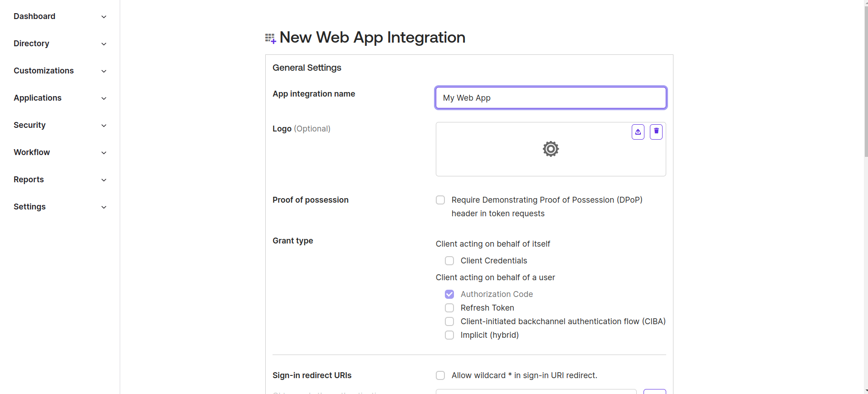Expand the Applications sidebar section
Screen dimensions: 868x394
pyautogui.click(x=104, y=98)
